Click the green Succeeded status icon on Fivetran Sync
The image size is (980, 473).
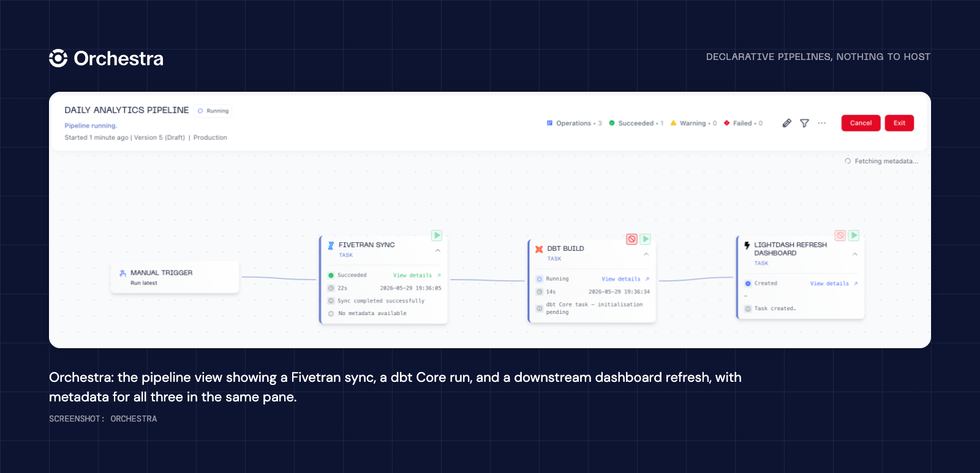click(x=331, y=275)
